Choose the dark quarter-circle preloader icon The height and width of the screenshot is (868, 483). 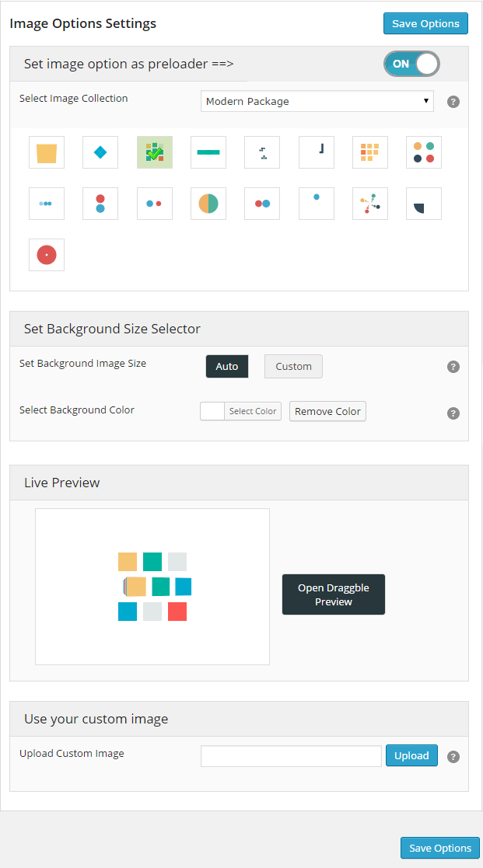(423, 204)
